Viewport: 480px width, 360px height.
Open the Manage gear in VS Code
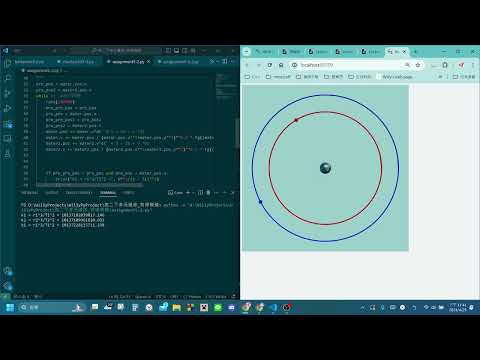point(7,286)
